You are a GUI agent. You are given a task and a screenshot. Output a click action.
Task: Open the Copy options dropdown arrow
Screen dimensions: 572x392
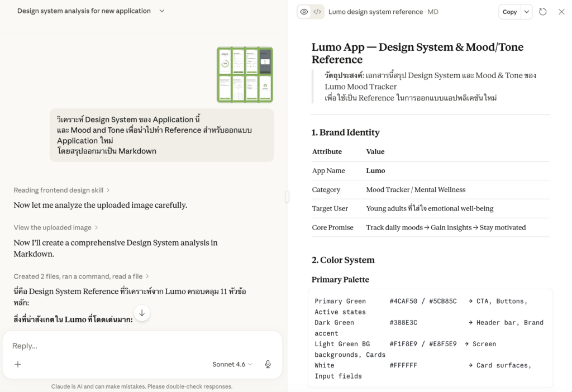point(527,12)
